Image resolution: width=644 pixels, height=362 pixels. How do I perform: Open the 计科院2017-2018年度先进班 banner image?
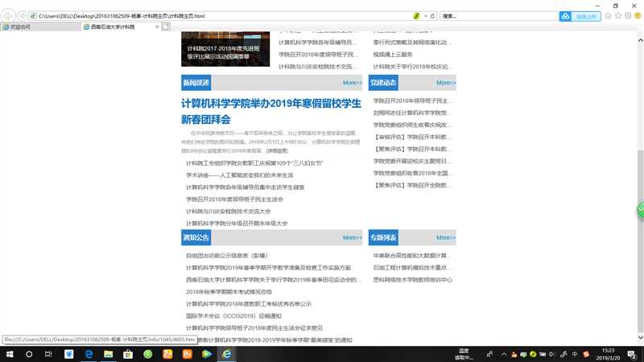pos(225,48)
